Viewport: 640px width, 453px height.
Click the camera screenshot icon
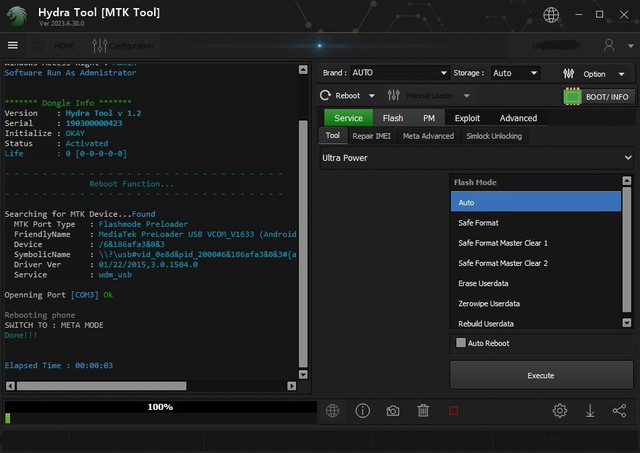(x=393, y=411)
